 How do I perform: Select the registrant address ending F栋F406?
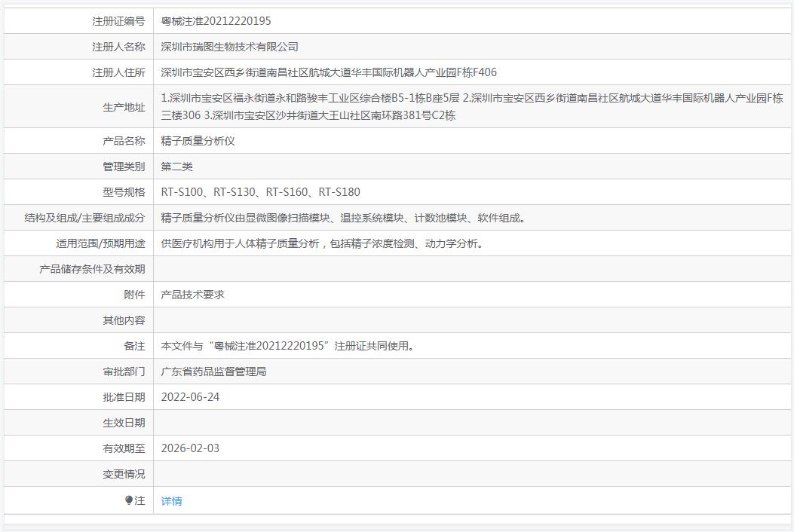[329, 72]
